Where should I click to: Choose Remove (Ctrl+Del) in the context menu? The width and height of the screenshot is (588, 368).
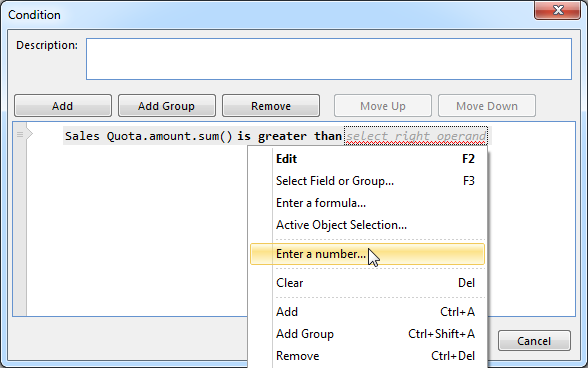(x=368, y=356)
